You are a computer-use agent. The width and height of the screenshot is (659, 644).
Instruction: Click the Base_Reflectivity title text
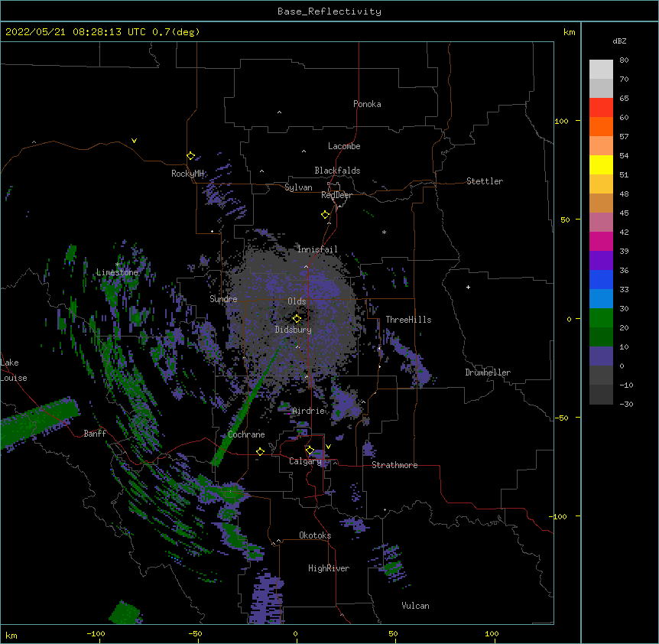[329, 11]
